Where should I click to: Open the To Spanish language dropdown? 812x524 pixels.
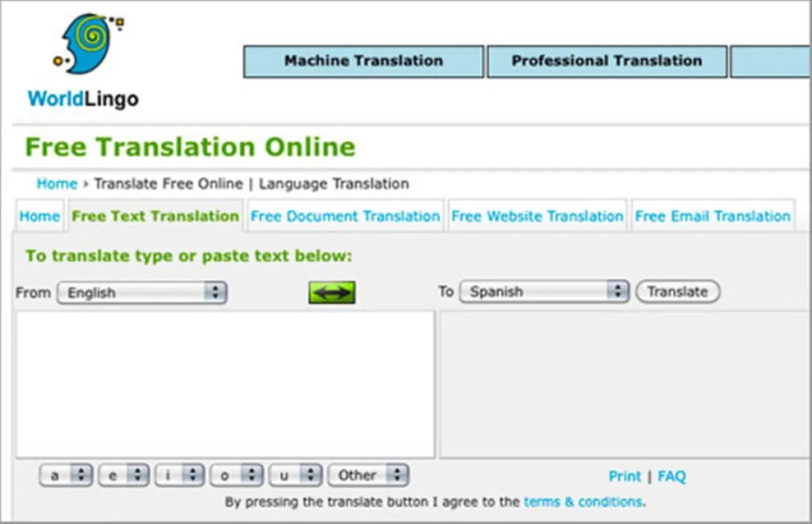(544, 292)
